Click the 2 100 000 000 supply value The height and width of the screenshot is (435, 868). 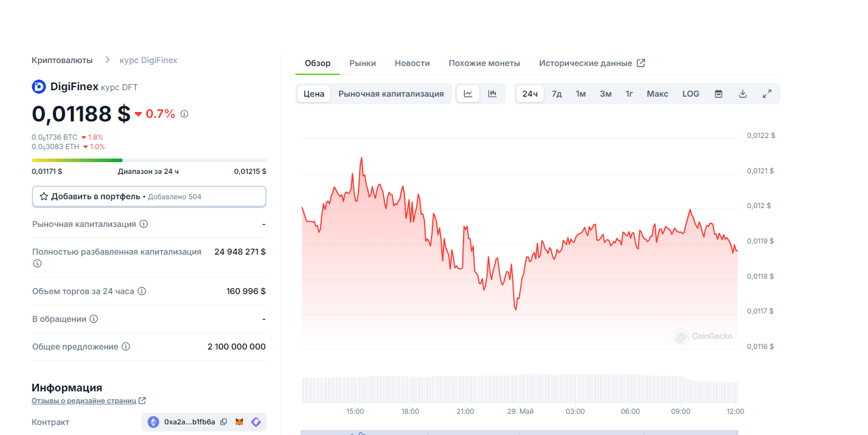pos(236,347)
